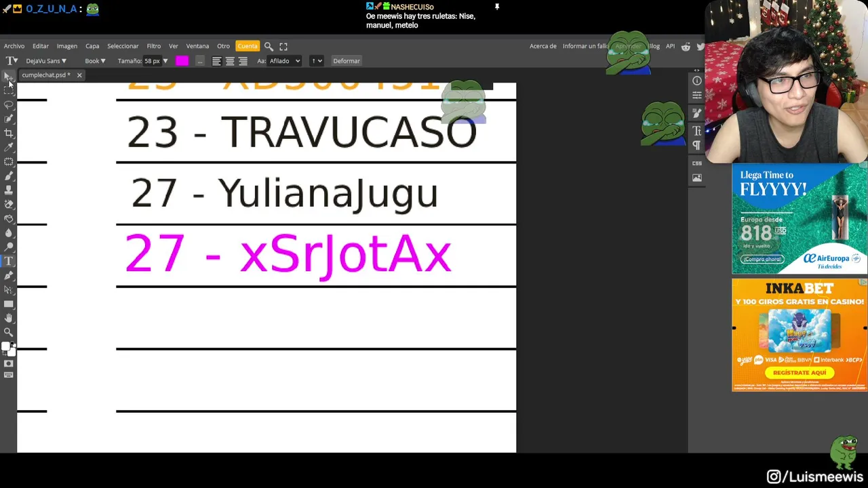Select the Paint Bucket tool
The width and height of the screenshot is (868, 488).
[8, 219]
